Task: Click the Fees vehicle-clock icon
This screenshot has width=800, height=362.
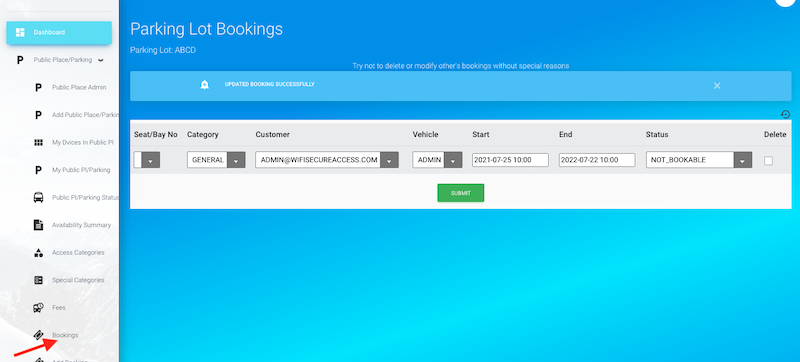Action: [x=38, y=307]
